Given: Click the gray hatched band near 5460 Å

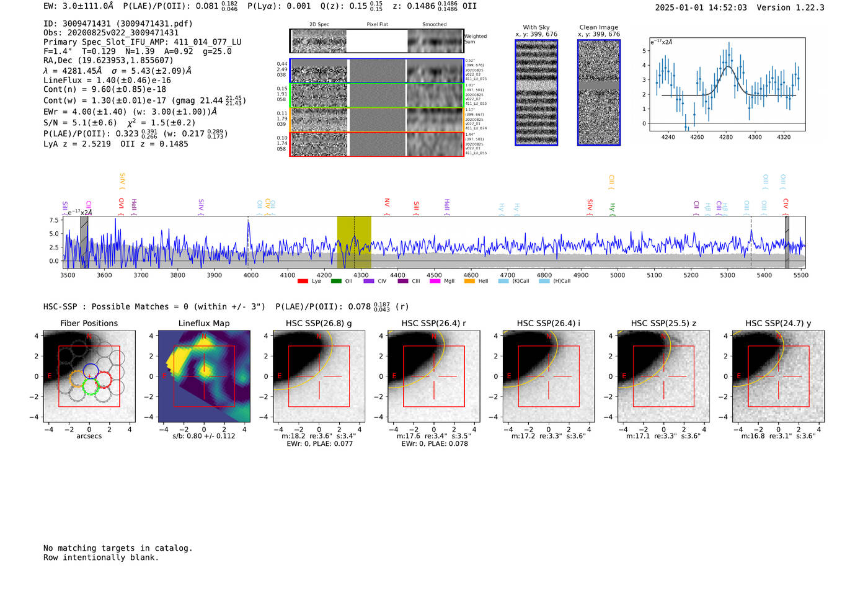Looking at the screenshot, I should click(x=787, y=242).
